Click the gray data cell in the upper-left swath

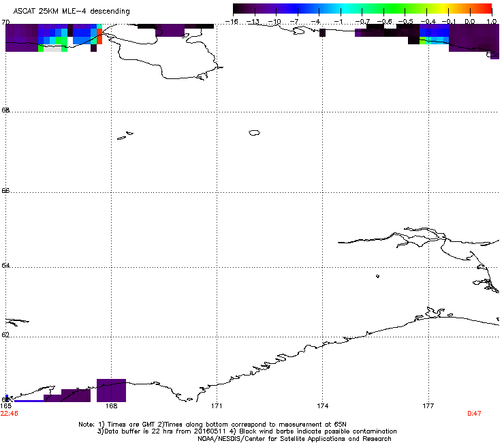tap(52, 48)
